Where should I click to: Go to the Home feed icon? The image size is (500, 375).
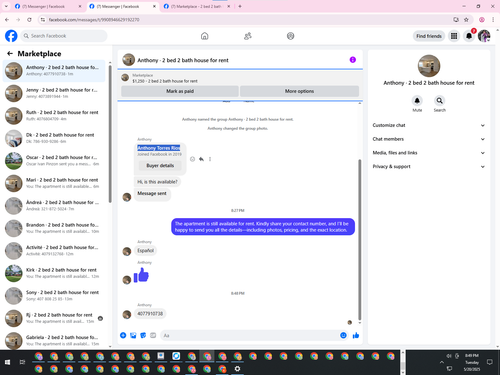[x=205, y=36]
